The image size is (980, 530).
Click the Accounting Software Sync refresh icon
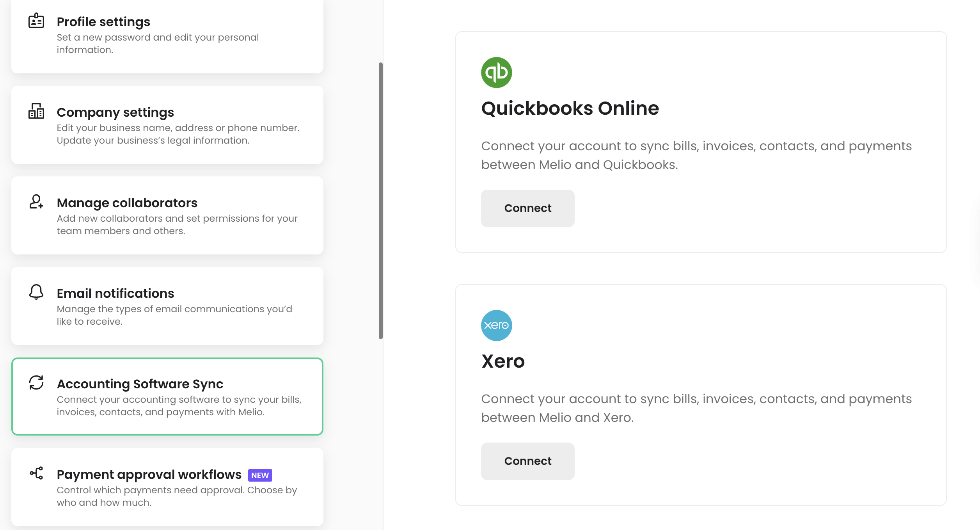(36, 382)
